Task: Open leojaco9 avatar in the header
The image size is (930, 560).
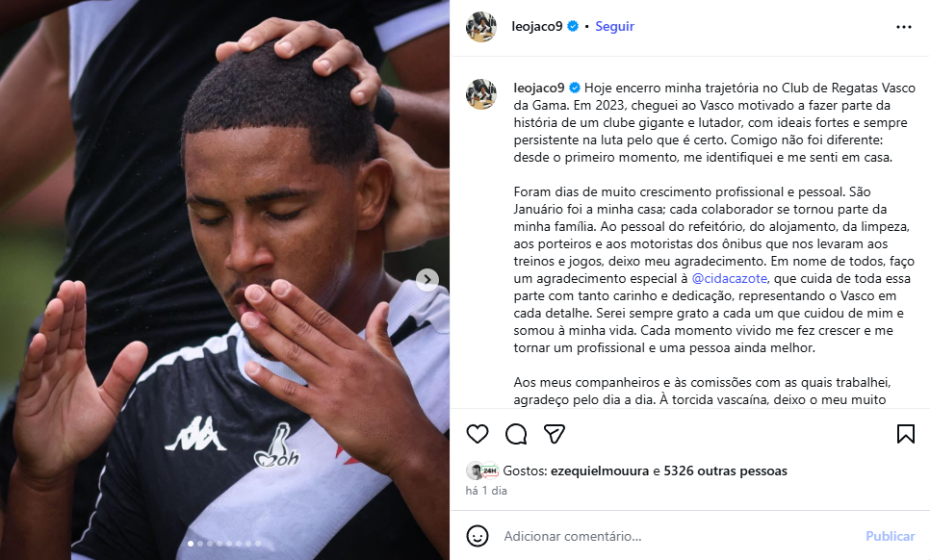Action: pos(481,27)
